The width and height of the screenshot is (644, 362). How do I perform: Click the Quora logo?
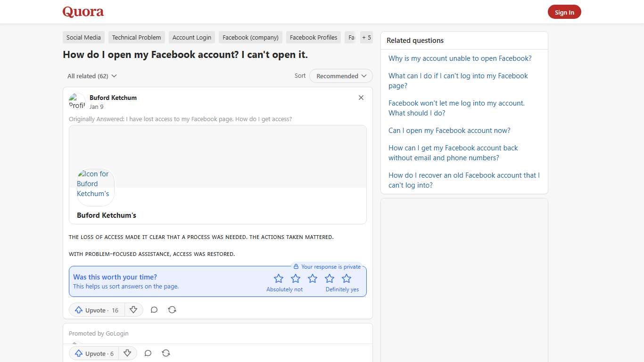pos(83,12)
